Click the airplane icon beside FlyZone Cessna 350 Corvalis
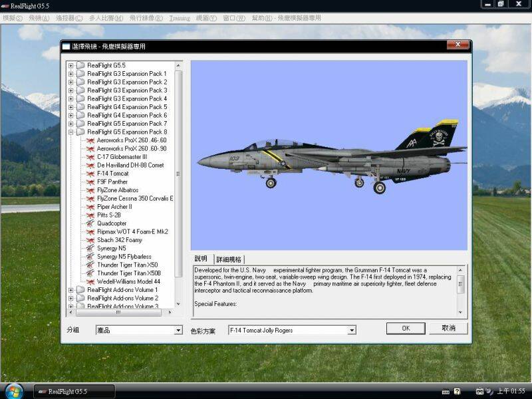Screen dimensions: 532x399 pyautogui.click(x=90, y=199)
